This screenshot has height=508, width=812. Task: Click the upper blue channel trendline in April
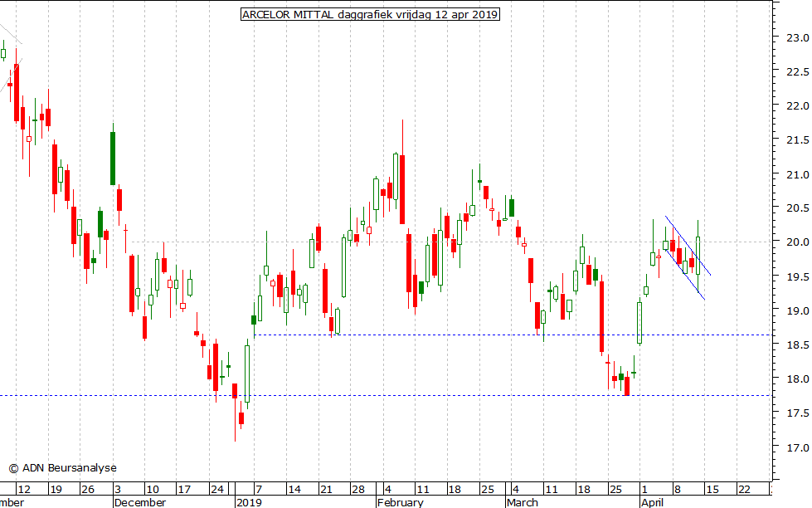point(688,245)
